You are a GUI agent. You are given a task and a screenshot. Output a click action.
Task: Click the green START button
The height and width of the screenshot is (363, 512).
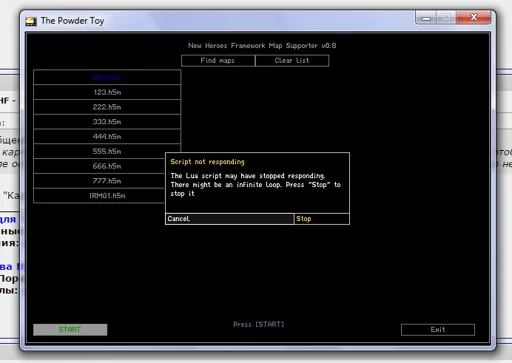coord(70,330)
